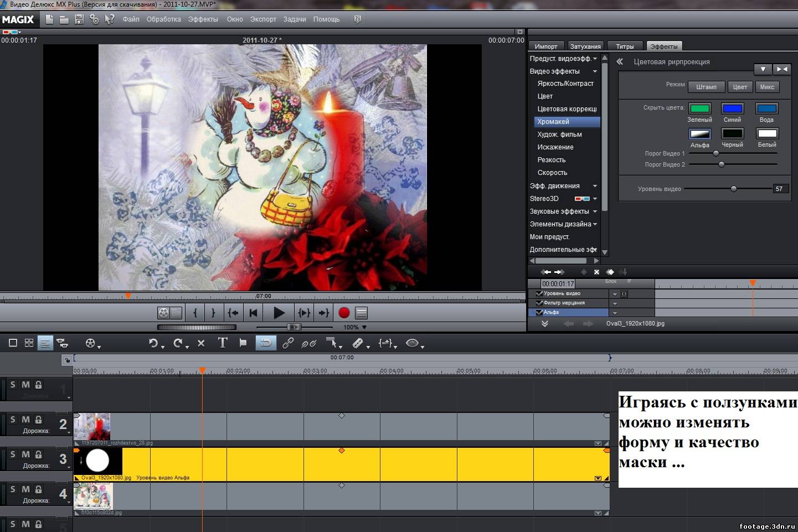
Task: Enable the Уровень видео keyframe checkbox
Action: point(539,293)
